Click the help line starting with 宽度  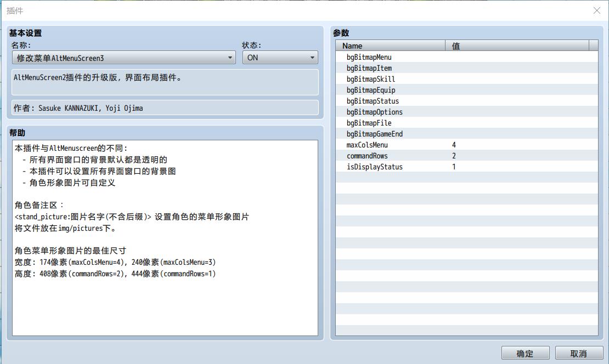click(x=115, y=263)
